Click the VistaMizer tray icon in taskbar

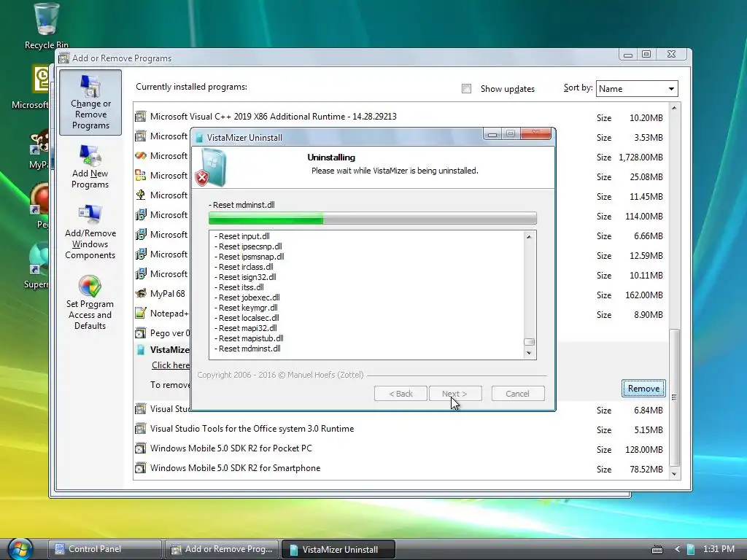coord(690,549)
